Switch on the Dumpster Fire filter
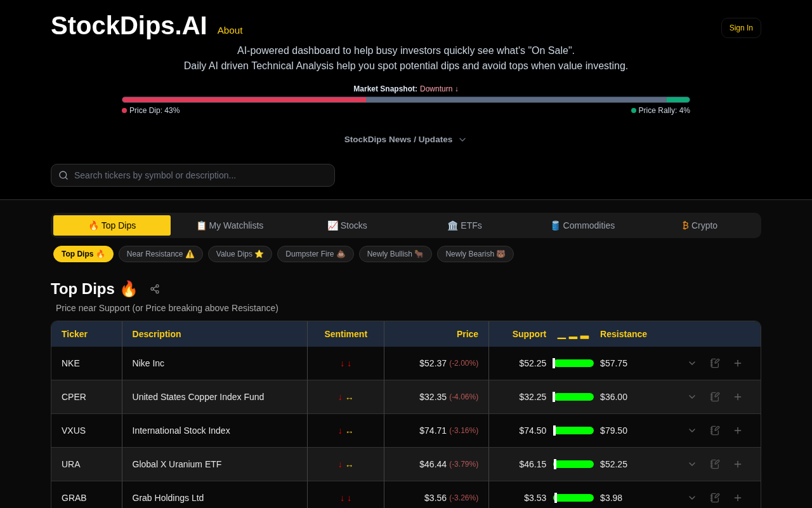812x508 pixels. pos(315,254)
